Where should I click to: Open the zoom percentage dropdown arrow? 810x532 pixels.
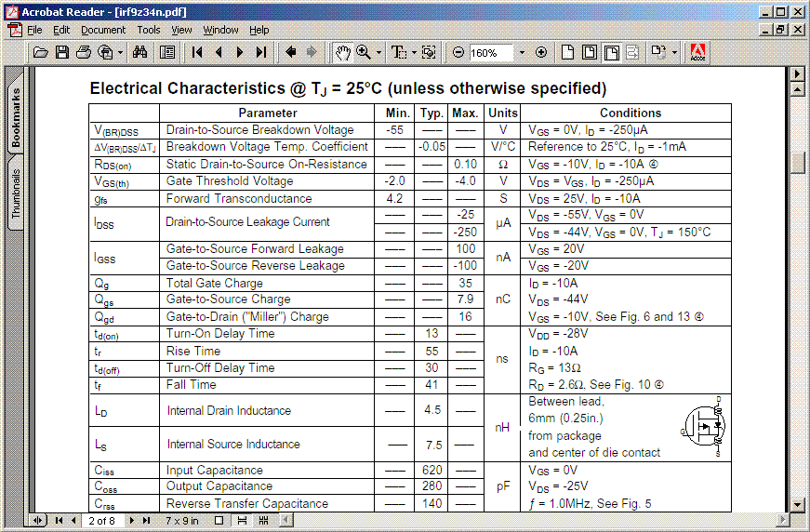coord(521,53)
